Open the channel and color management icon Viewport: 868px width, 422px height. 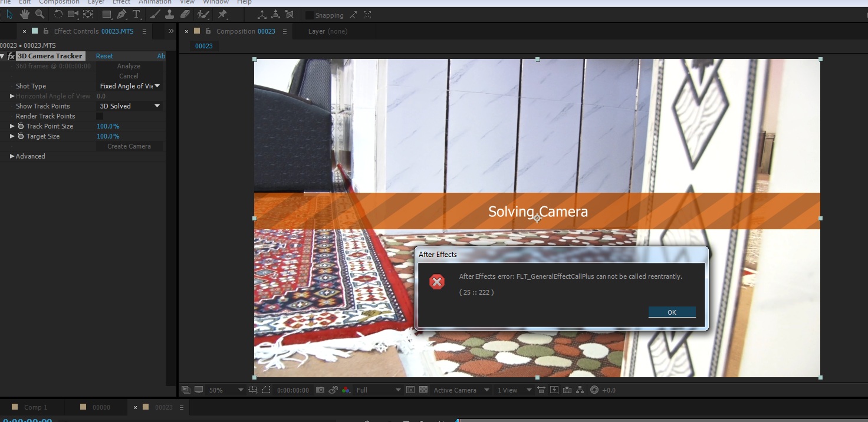tap(346, 390)
